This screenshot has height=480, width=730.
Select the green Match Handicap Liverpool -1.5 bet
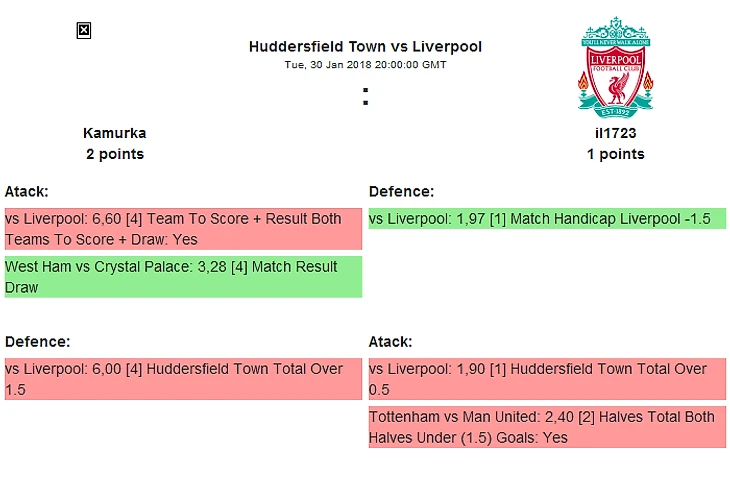tap(546, 219)
